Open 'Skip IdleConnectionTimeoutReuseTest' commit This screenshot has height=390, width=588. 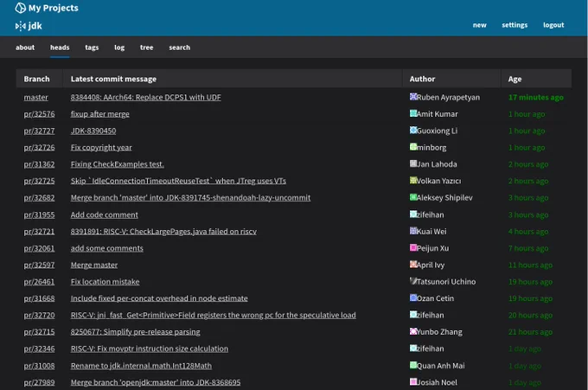(178, 181)
